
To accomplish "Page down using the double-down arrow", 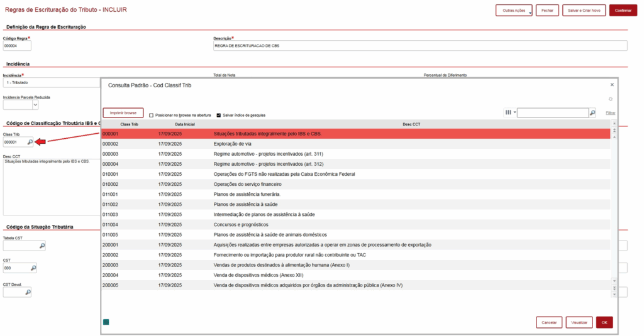I will [x=614, y=288].
